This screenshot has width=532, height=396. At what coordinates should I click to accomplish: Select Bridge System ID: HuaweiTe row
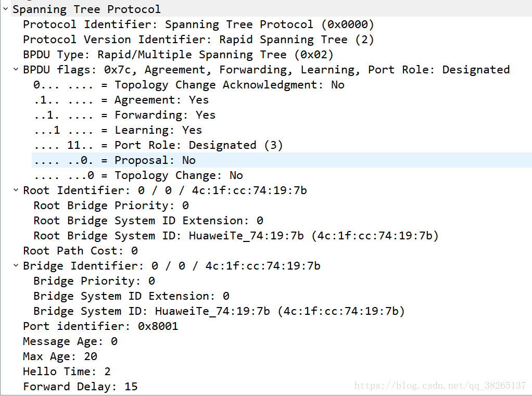pyautogui.click(x=219, y=311)
